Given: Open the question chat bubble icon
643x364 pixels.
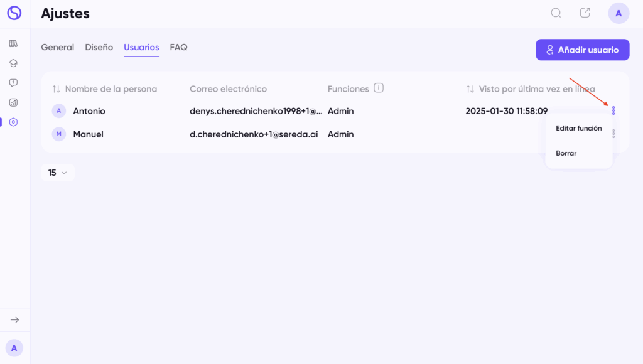Looking at the screenshot, I should (14, 83).
